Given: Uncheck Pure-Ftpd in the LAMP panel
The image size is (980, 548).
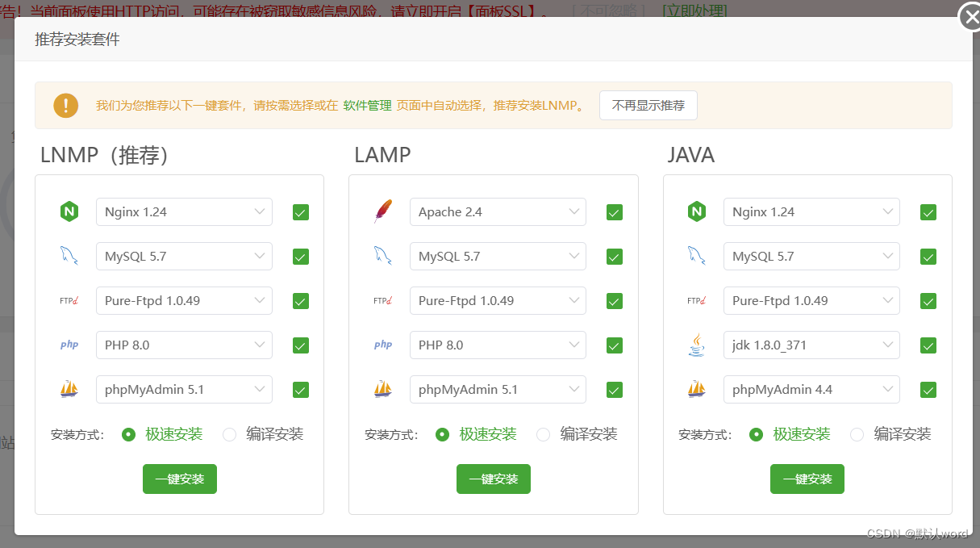Looking at the screenshot, I should coord(615,302).
